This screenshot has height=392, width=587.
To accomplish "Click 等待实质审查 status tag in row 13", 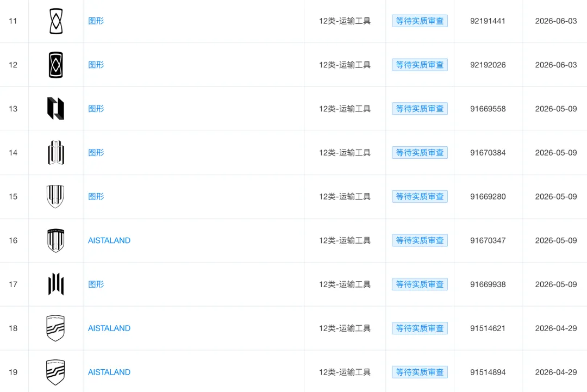I will (x=420, y=109).
